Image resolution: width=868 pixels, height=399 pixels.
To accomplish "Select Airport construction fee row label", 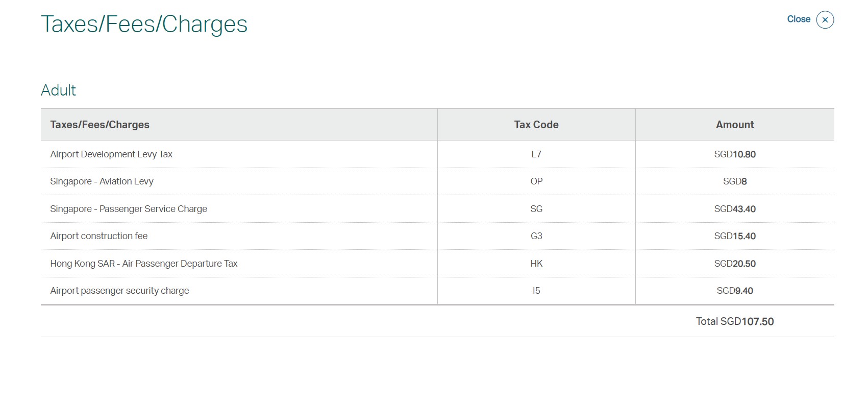I will [99, 236].
